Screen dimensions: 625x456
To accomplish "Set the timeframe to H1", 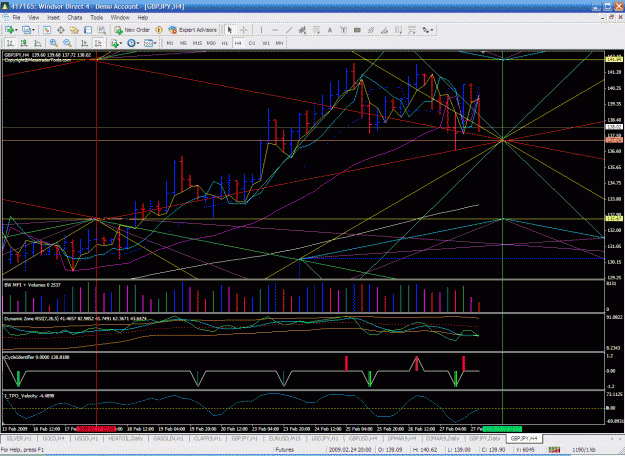I will click(224, 43).
